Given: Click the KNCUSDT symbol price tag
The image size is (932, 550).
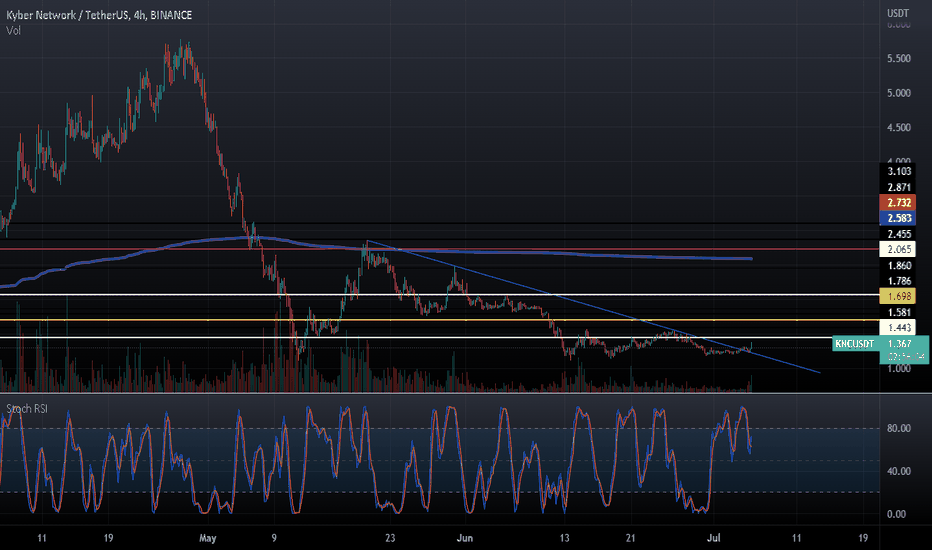Looking at the screenshot, I should (855, 344).
